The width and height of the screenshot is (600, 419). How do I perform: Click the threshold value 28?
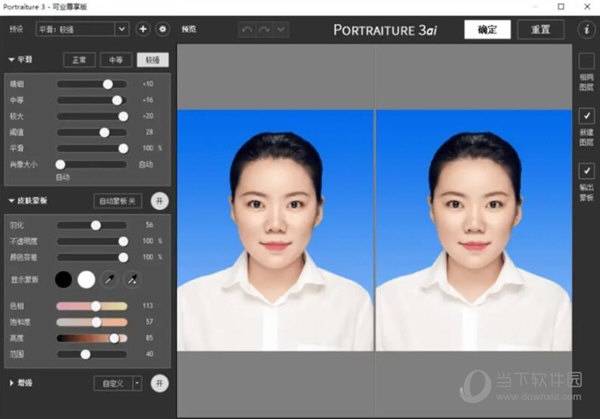pyautogui.click(x=149, y=132)
